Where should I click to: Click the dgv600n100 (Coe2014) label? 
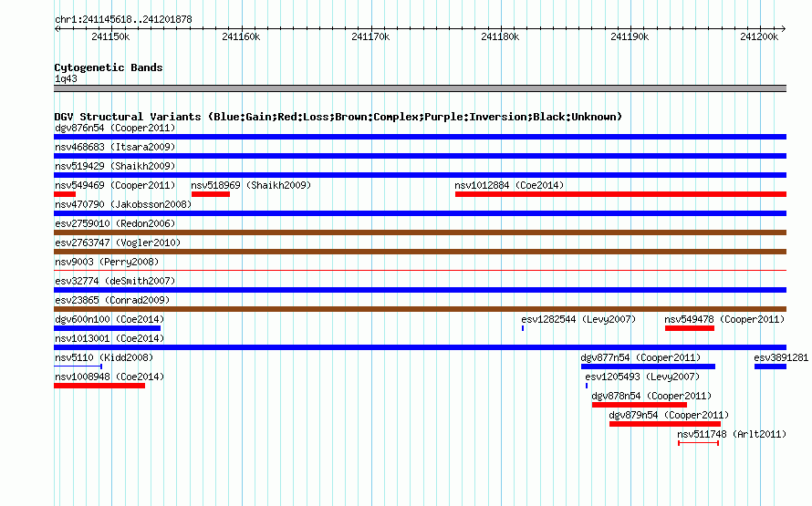109,319
